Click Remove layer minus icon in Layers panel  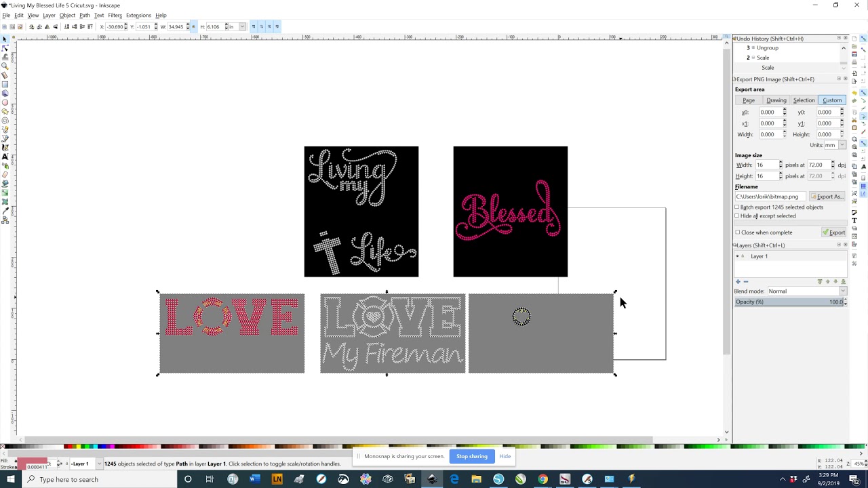coord(746,281)
